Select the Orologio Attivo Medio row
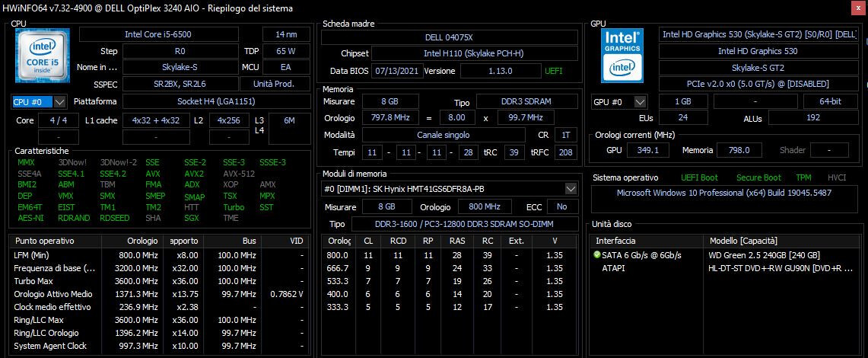The image size is (868, 358). click(160, 294)
